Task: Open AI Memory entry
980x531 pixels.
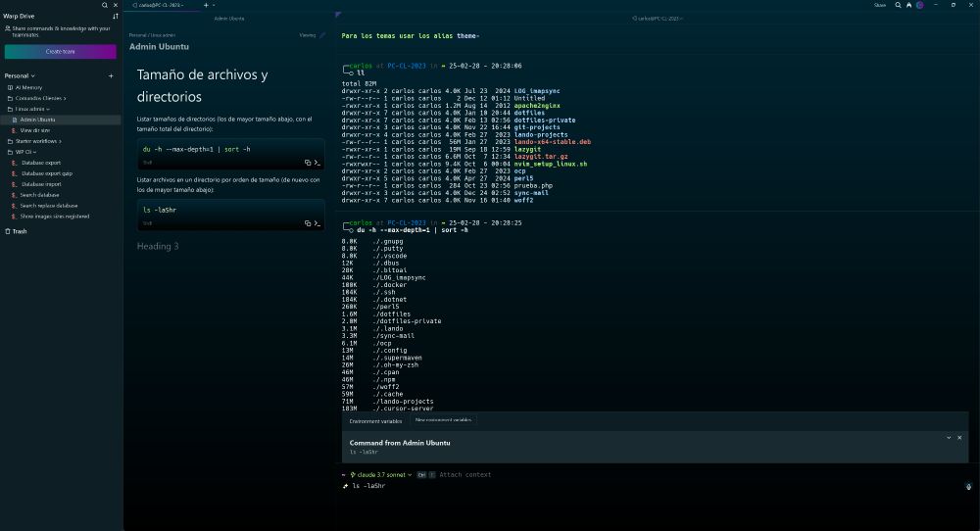Action: click(28, 87)
